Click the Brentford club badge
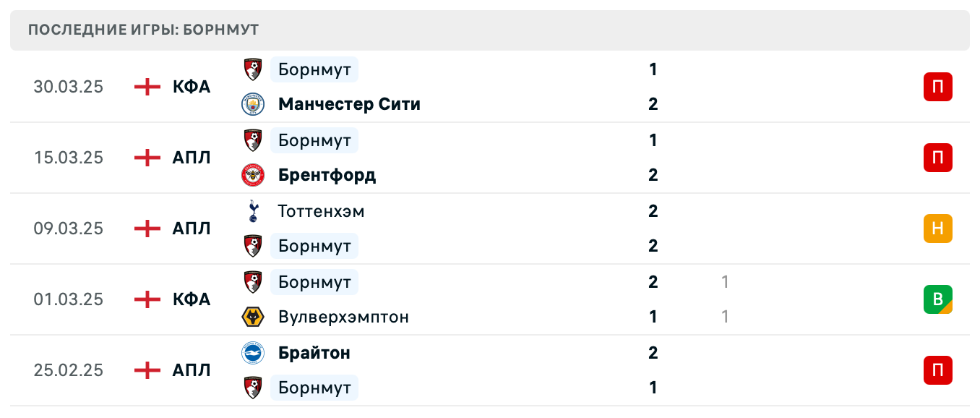 click(253, 174)
